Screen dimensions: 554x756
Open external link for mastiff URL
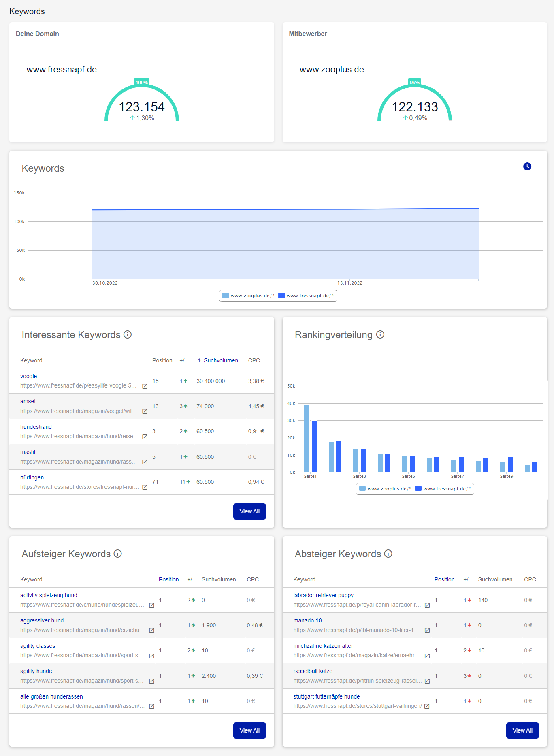[x=145, y=462]
